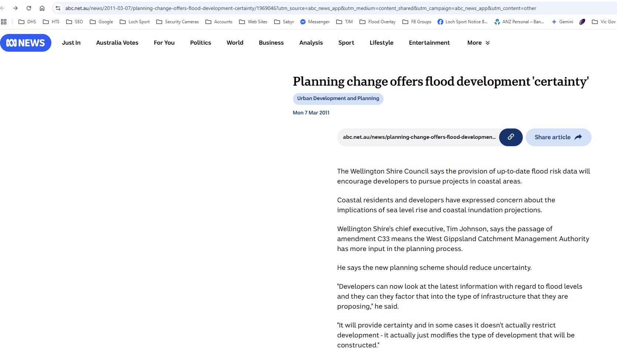The height and width of the screenshot is (364, 617).
Task: Click the browser back arrow
Action: click(x=3, y=8)
